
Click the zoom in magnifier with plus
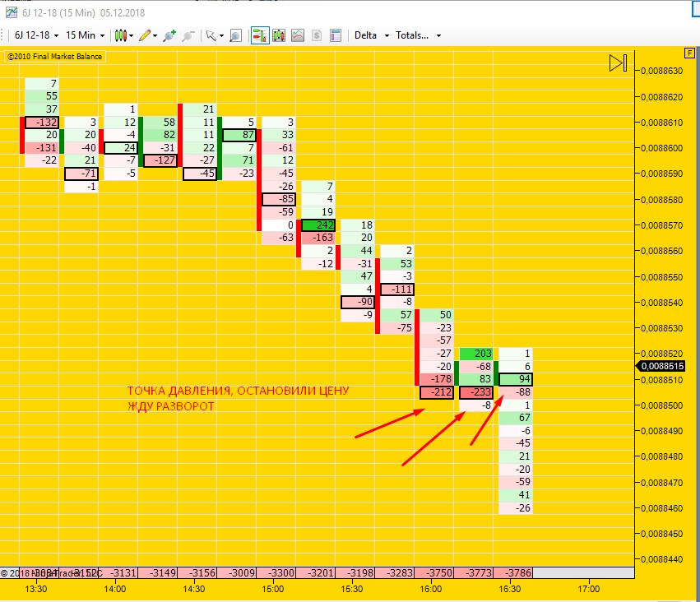pyautogui.click(x=169, y=35)
